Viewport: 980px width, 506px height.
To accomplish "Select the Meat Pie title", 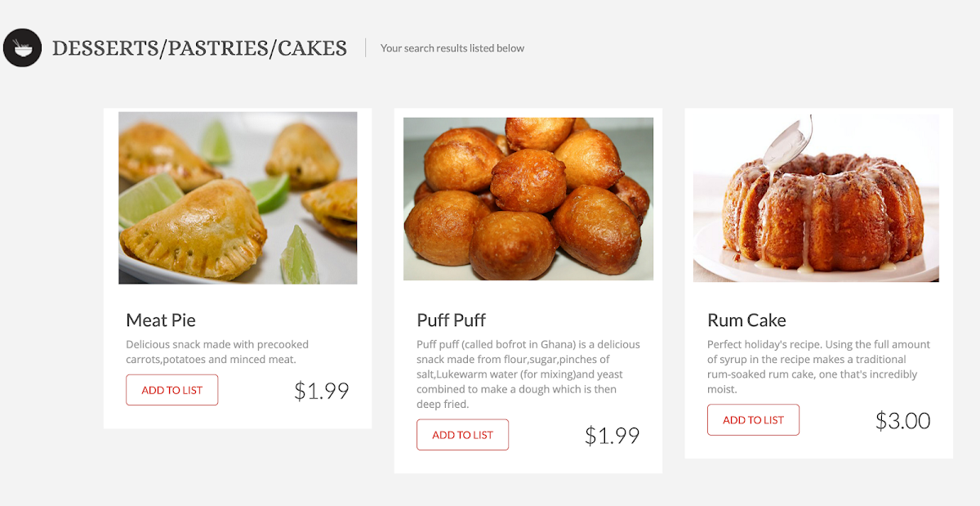I will coord(161,320).
